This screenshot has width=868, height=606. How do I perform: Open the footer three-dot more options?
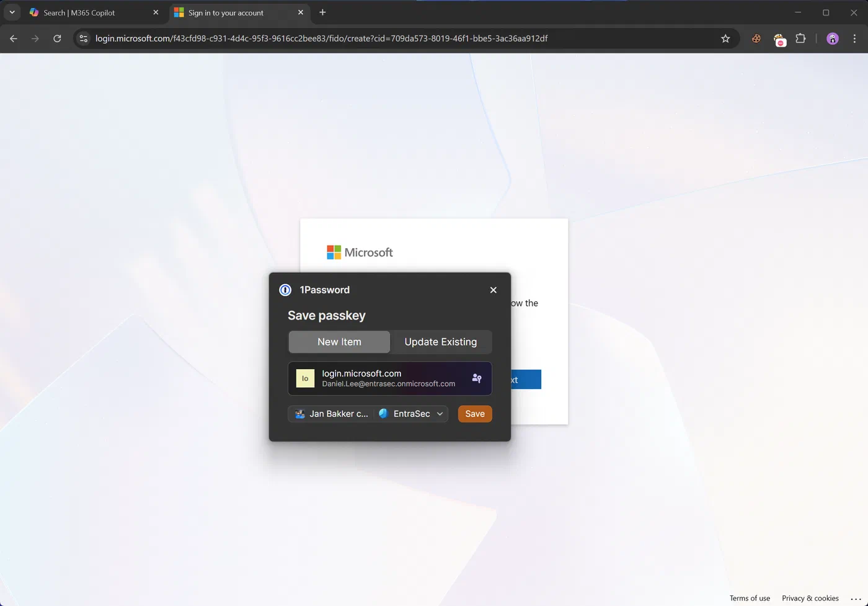(856, 599)
